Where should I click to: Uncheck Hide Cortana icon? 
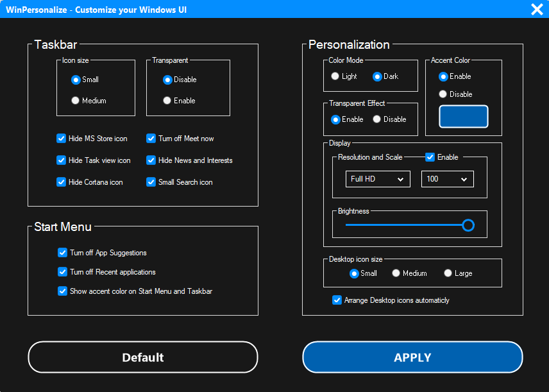coord(61,182)
